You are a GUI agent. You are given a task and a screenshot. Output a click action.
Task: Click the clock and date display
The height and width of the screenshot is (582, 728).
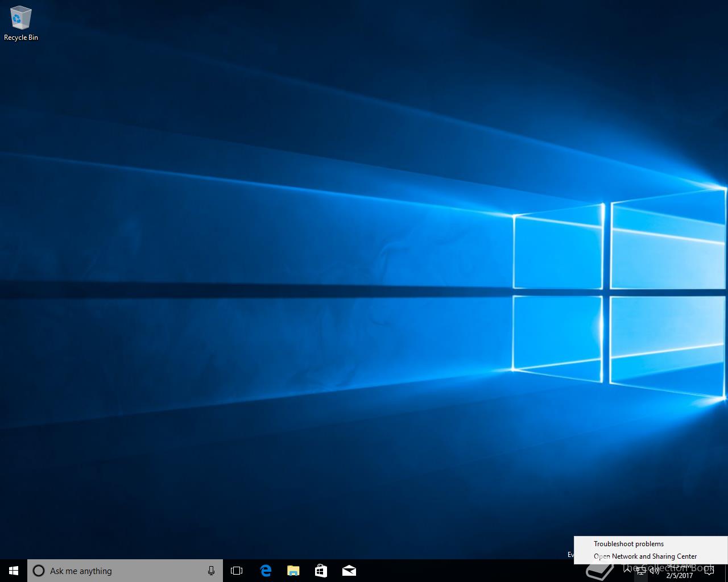pyautogui.click(x=680, y=571)
